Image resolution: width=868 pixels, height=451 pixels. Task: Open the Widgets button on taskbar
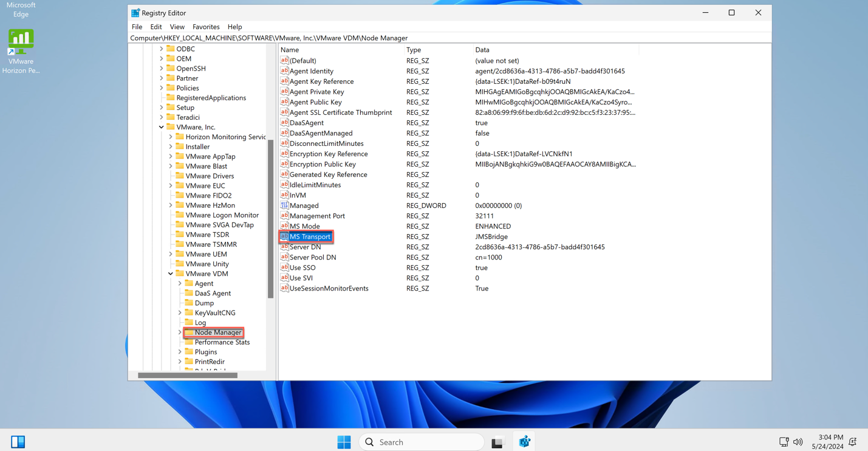[x=18, y=442]
